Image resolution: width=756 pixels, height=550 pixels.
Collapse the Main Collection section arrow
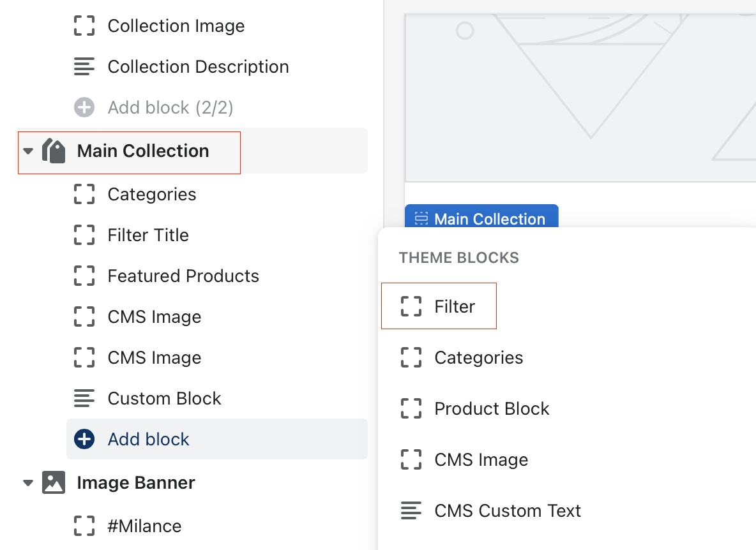point(28,151)
